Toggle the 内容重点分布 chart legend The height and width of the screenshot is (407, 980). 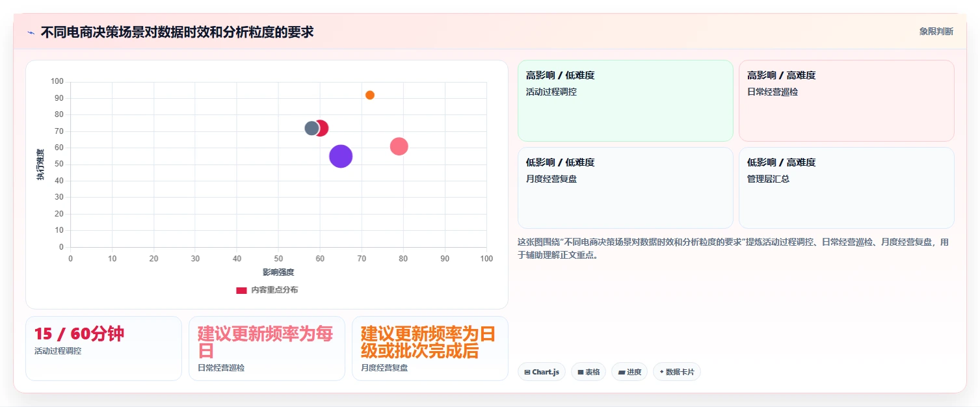coord(267,290)
